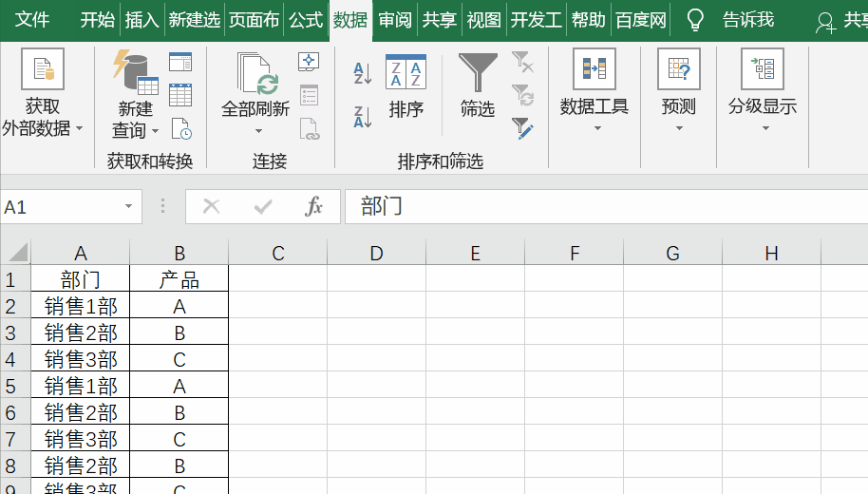Select cell A2 containing 销售1部
This screenshot has height=494, width=868.
pos(81,306)
